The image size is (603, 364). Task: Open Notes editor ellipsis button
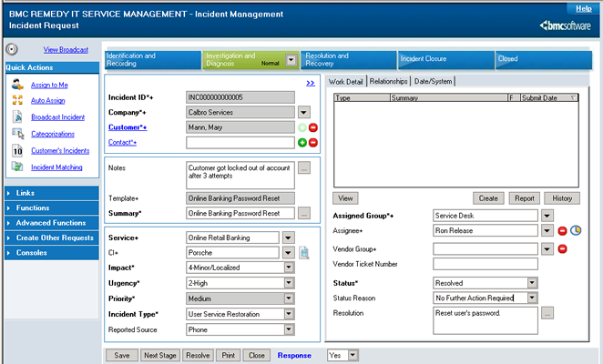pyautogui.click(x=304, y=167)
